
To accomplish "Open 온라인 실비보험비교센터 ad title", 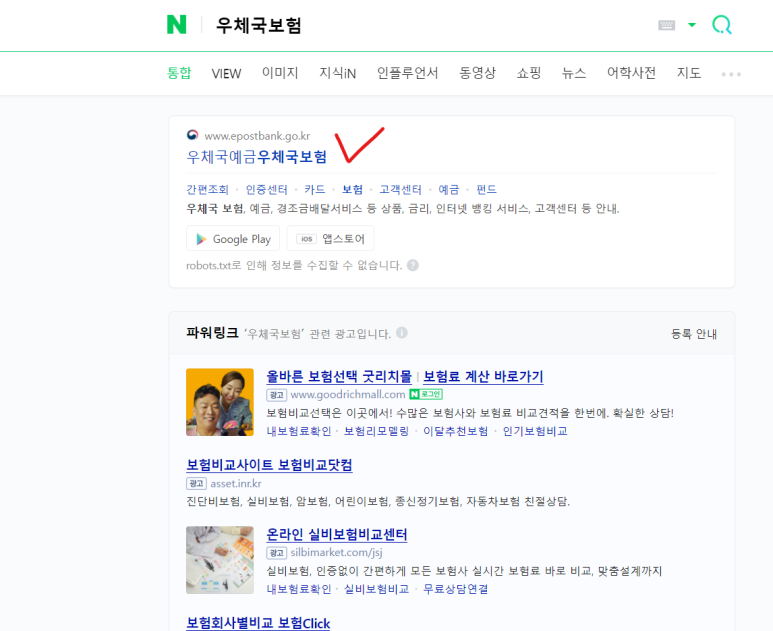I will click(337, 534).
